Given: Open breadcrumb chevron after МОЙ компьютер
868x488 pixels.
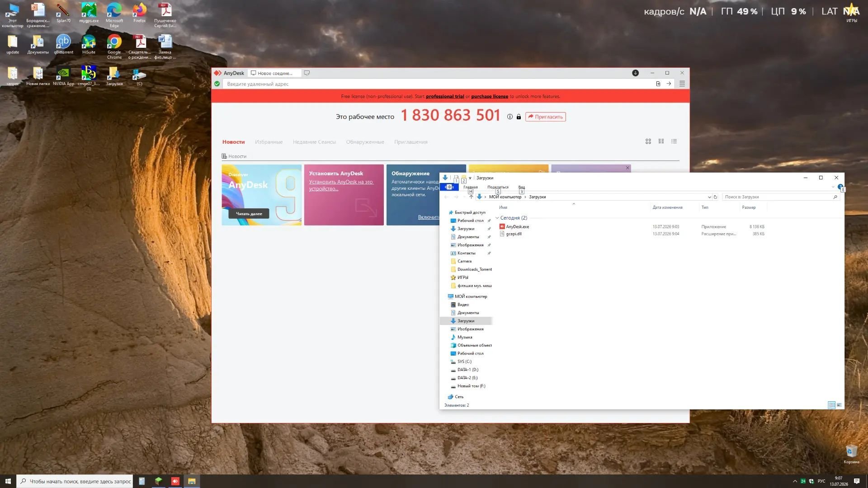Looking at the screenshot, I should click(525, 197).
